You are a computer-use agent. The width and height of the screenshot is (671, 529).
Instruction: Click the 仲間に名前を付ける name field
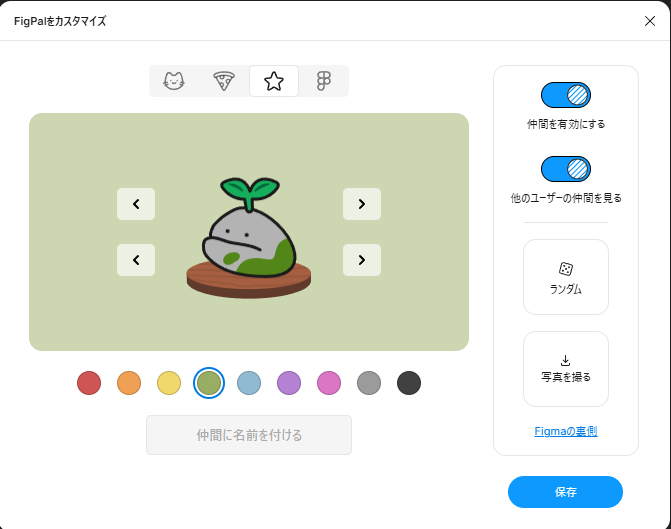click(249, 435)
